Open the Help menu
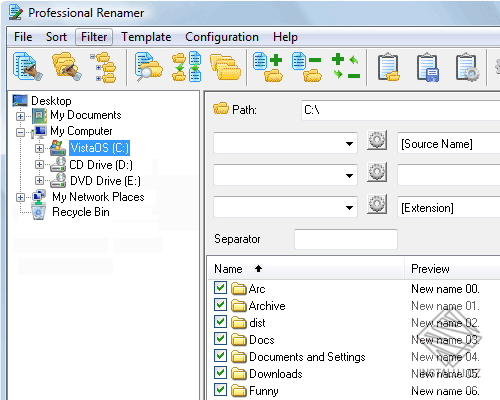Viewport: 500px width, 400px height. 285,37
